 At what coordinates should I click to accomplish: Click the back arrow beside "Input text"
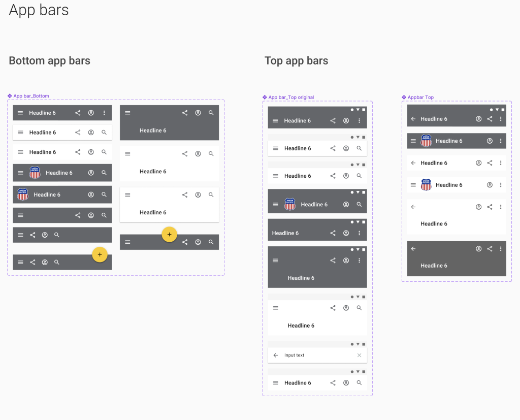pyautogui.click(x=276, y=356)
